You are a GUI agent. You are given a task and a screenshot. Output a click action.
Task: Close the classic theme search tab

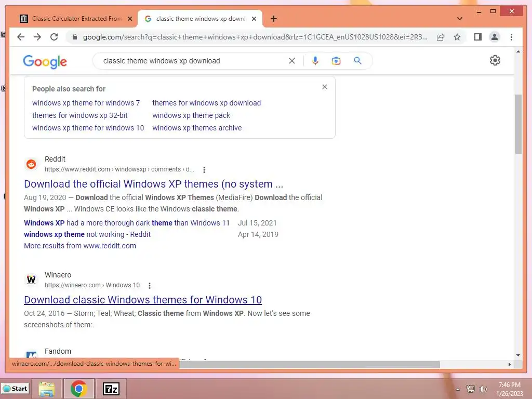(254, 19)
